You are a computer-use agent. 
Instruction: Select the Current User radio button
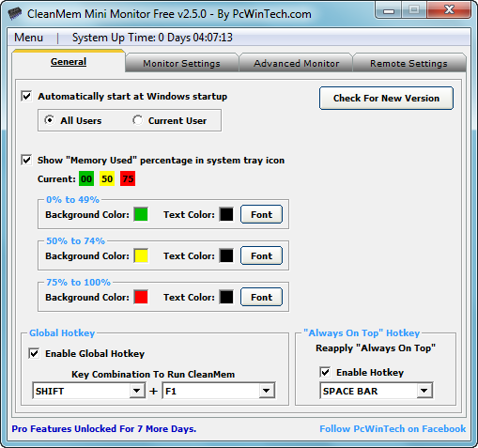click(x=137, y=120)
